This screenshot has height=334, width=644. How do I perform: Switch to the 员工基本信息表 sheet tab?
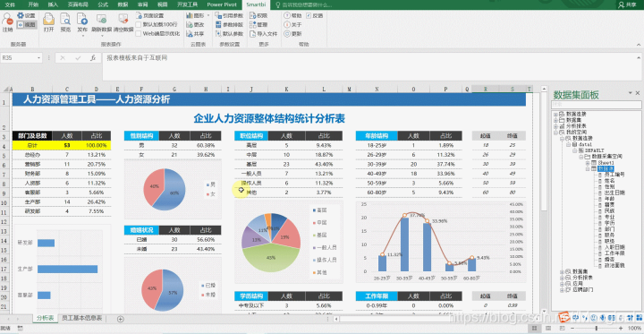(81, 319)
